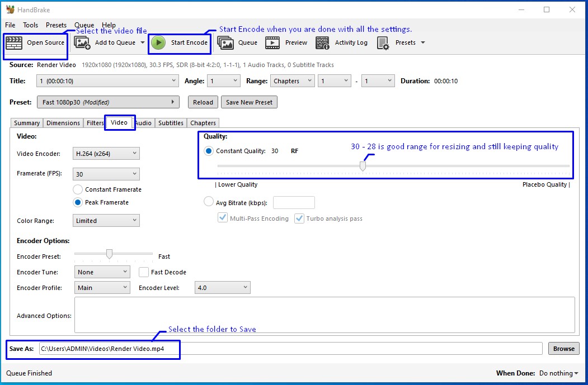Image resolution: width=588 pixels, height=385 pixels.
Task: Click the Duration value 00:00:10
Action: [446, 81]
